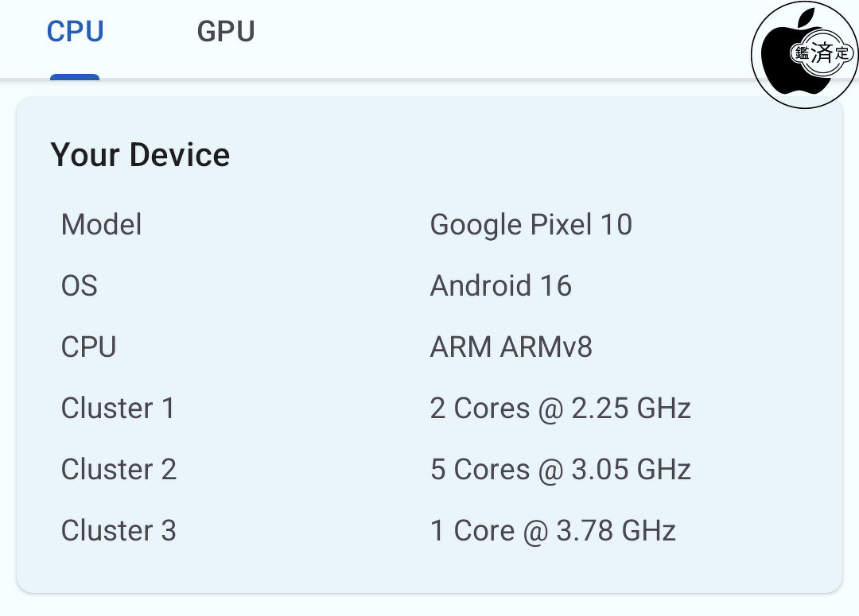Click the Cluster 3 label
859x616 pixels.
119,531
